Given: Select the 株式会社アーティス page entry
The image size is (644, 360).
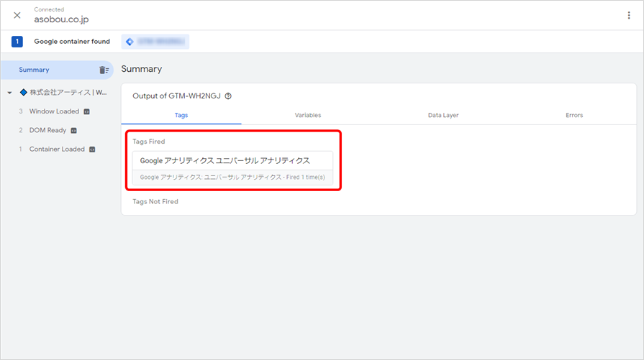Looking at the screenshot, I should [x=68, y=92].
